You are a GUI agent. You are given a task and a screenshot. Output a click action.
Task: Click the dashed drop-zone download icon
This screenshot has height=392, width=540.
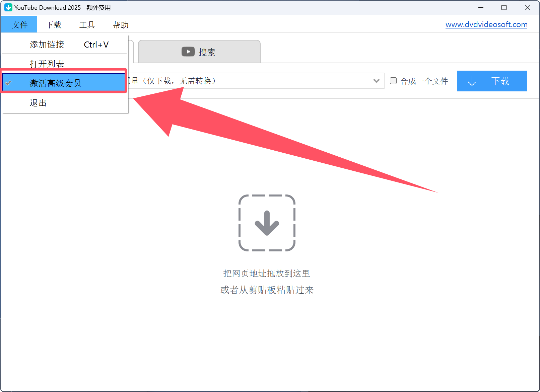[267, 223]
